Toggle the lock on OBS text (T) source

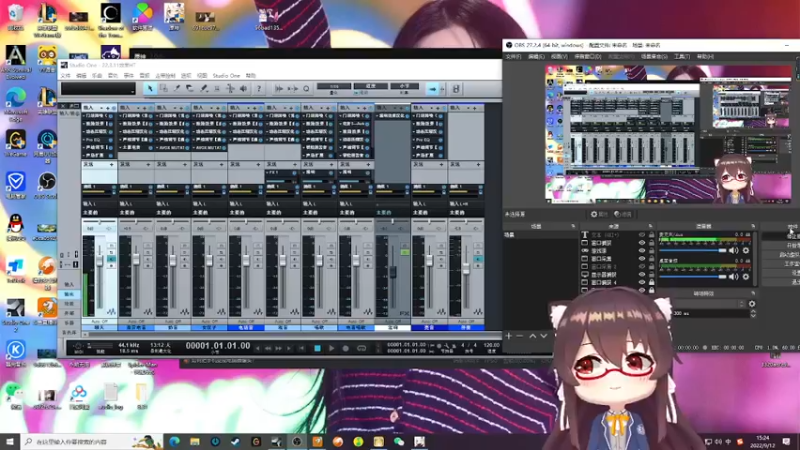651,235
